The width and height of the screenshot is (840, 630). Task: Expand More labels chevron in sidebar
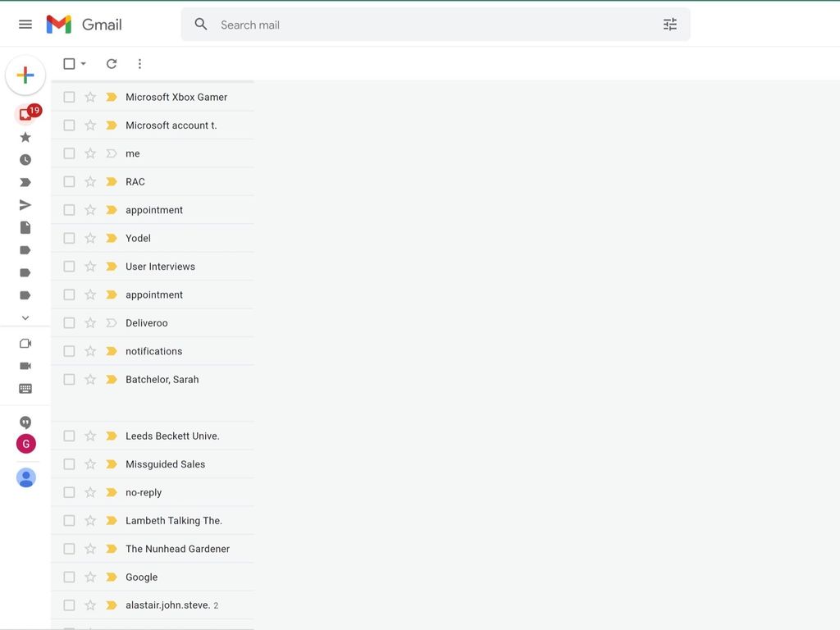[x=25, y=317]
